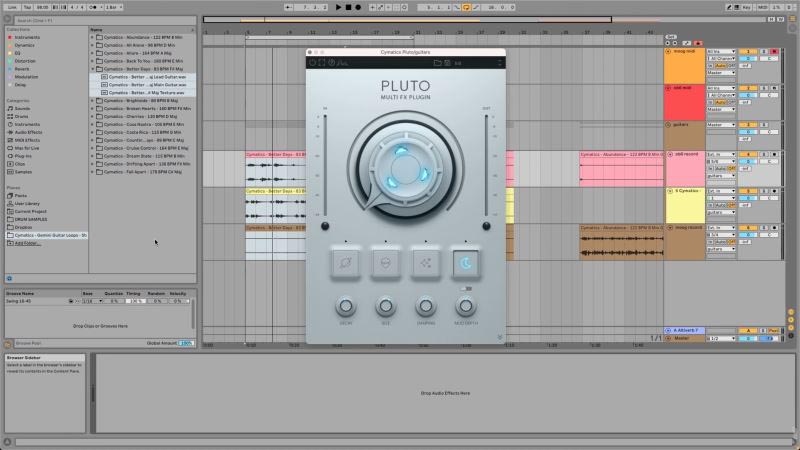Collapse the Cymatics - Better Days folder
The image size is (800, 450).
pos(92,69)
